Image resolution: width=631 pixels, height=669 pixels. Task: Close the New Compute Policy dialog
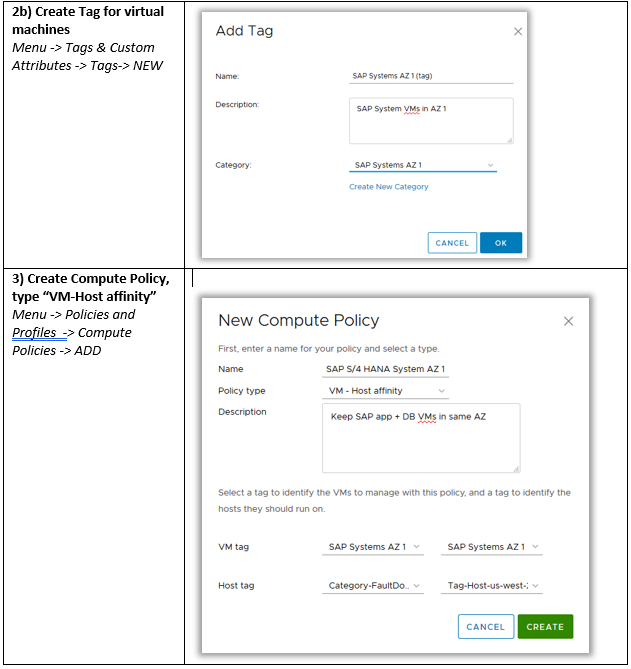tap(568, 321)
